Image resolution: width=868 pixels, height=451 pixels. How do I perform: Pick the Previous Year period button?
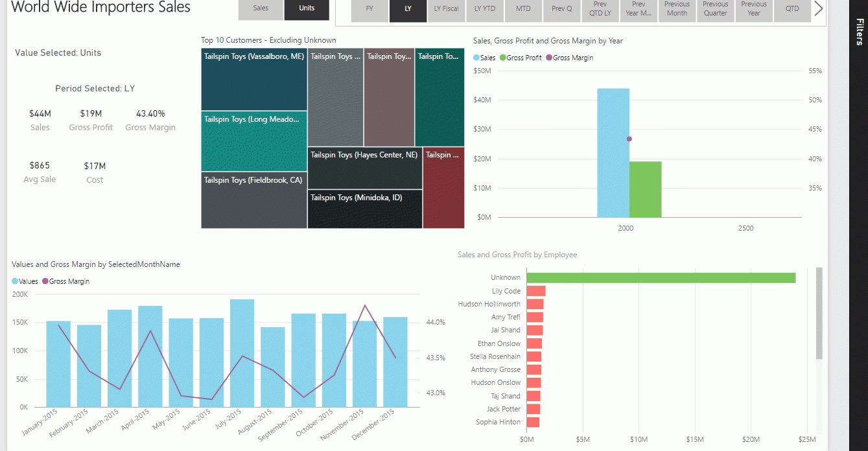pyautogui.click(x=754, y=10)
